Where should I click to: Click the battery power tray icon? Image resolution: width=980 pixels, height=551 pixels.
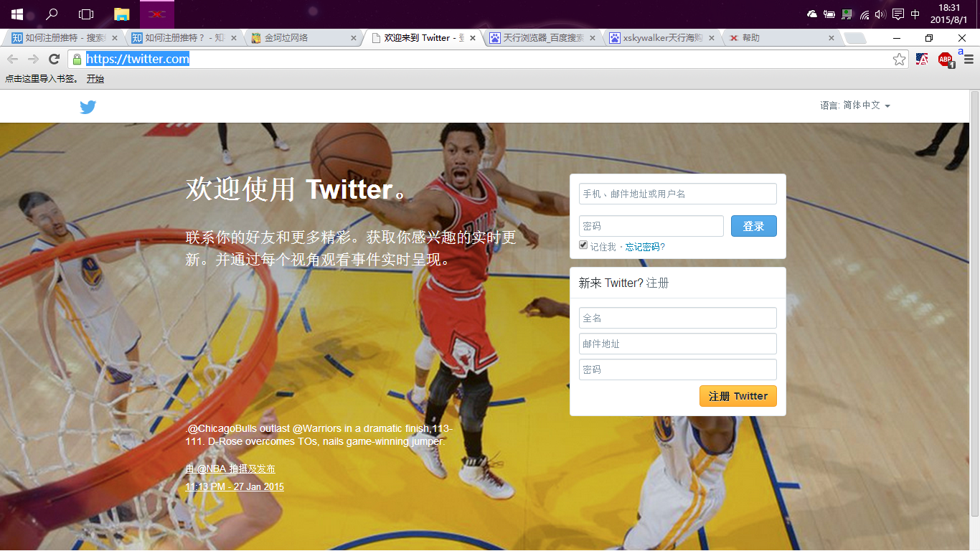(x=829, y=14)
